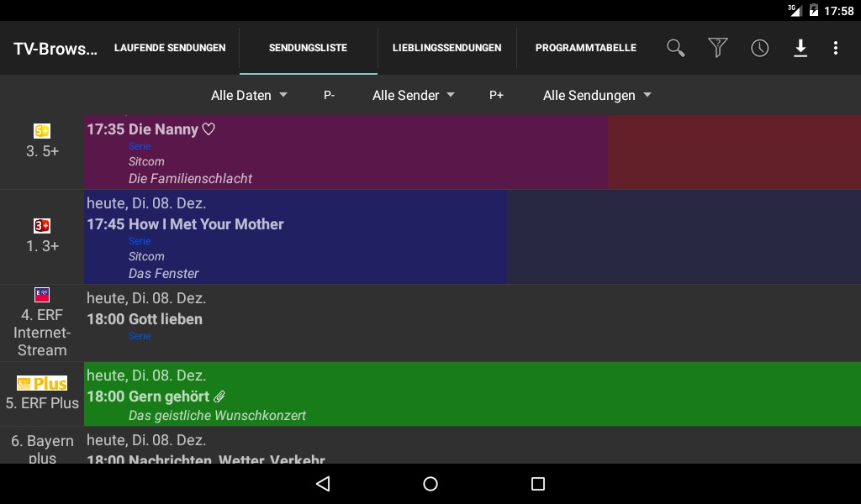Tap the Sitcom genre under Die Nanny
The image size is (861, 504).
coord(146,162)
